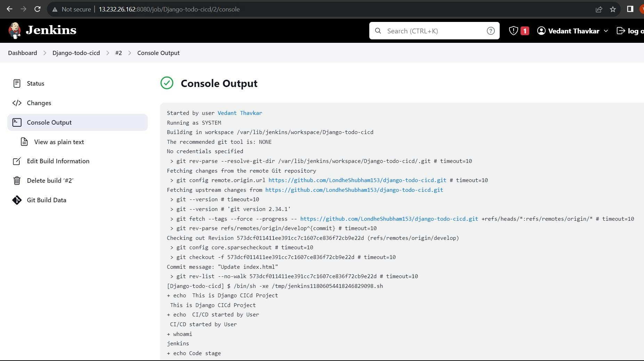This screenshot has height=361, width=644.
Task: Expand the Django-todo-cicd breadcrumb chevron
Action: point(108,53)
